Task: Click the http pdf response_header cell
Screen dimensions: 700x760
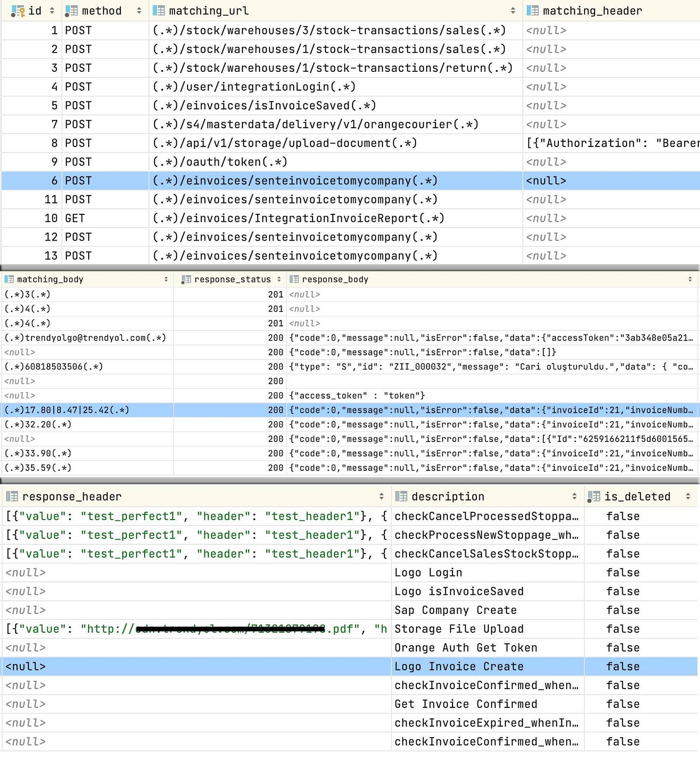Action: click(x=196, y=629)
